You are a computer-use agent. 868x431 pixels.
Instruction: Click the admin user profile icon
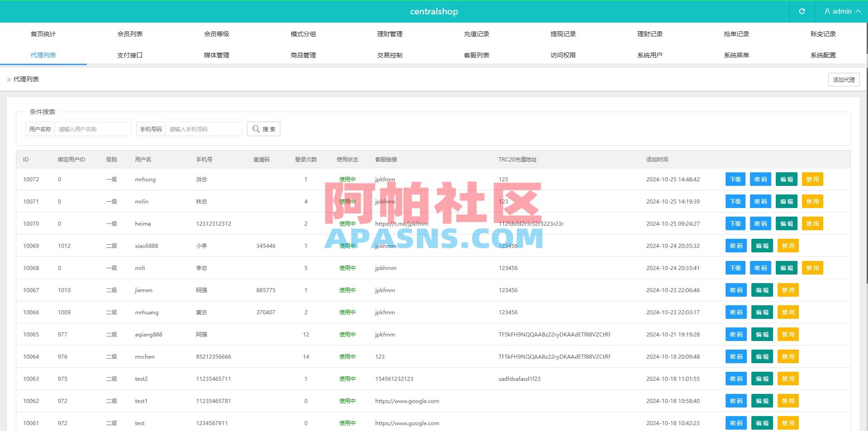click(827, 11)
